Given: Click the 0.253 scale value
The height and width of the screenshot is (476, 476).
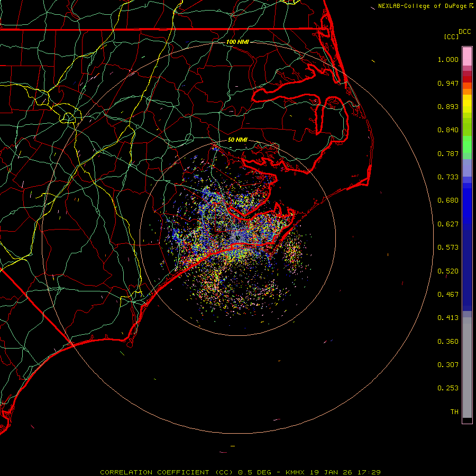Looking at the screenshot, I should point(448,388).
